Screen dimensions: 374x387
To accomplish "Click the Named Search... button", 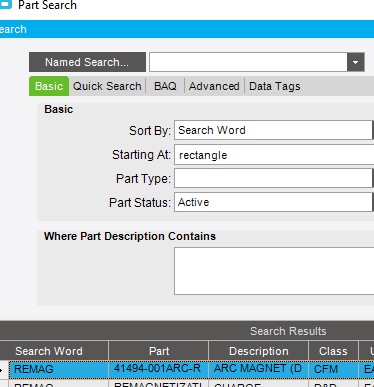I will pos(87,62).
